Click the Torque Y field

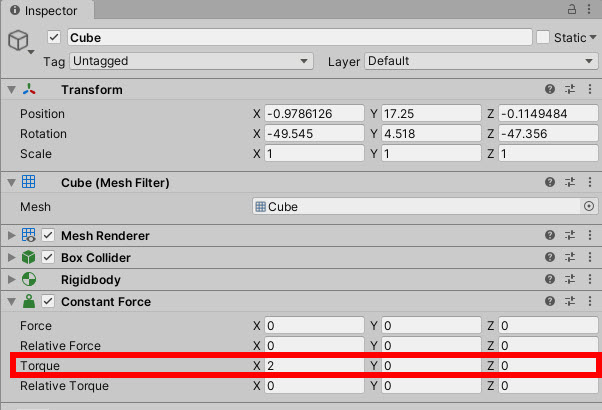[431, 365]
